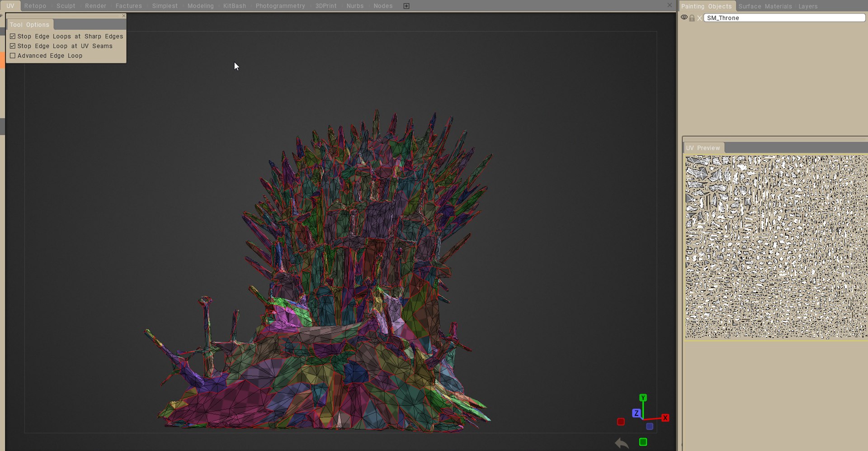Click the green square below the gizmo
Image resolution: width=868 pixels, height=451 pixels.
click(643, 442)
